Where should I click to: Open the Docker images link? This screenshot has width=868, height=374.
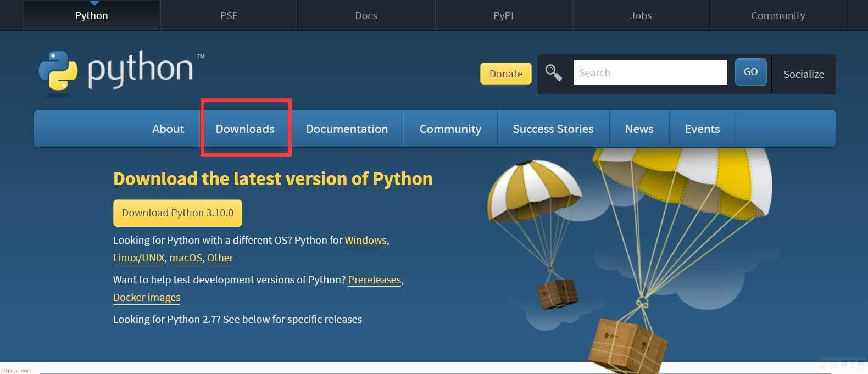[x=147, y=298]
